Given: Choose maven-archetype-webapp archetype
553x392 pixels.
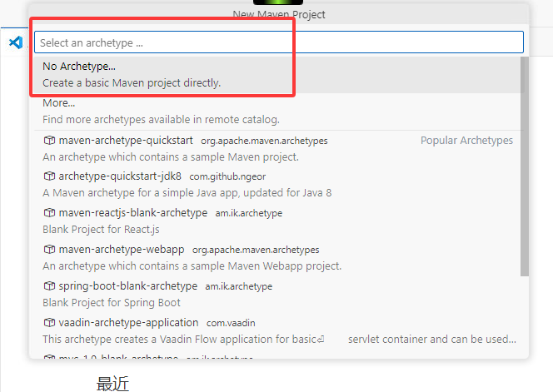Looking at the screenshot, I should tap(277, 258).
